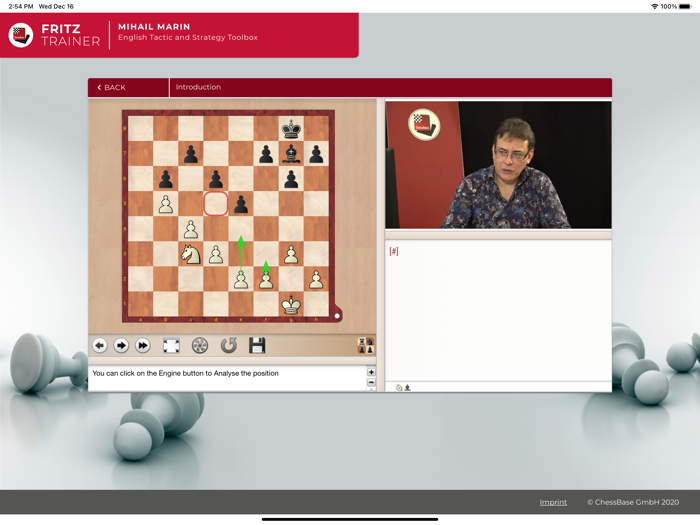
Task: Select the black pawn on b6
Action: (x=166, y=179)
